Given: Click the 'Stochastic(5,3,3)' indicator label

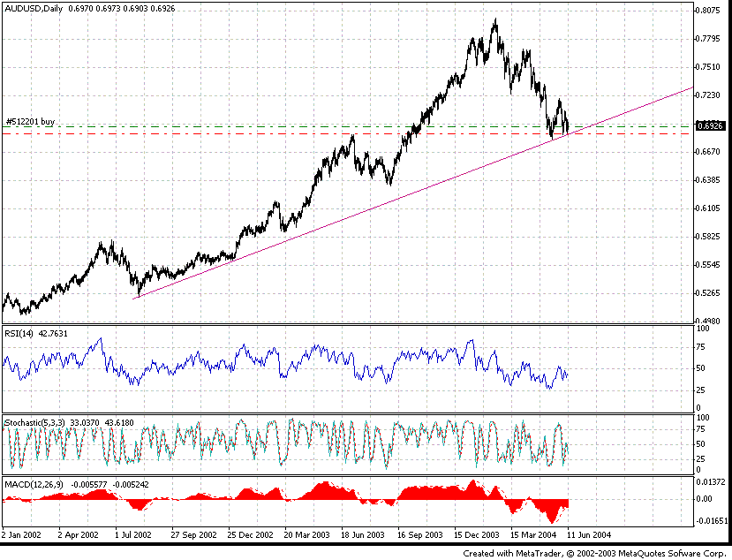Looking at the screenshot, I should coord(35,423).
